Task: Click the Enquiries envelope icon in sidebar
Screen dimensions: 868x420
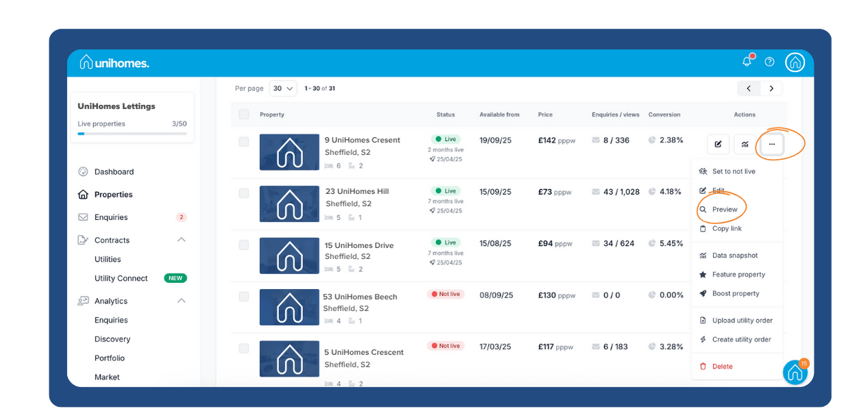Action: [x=83, y=217]
